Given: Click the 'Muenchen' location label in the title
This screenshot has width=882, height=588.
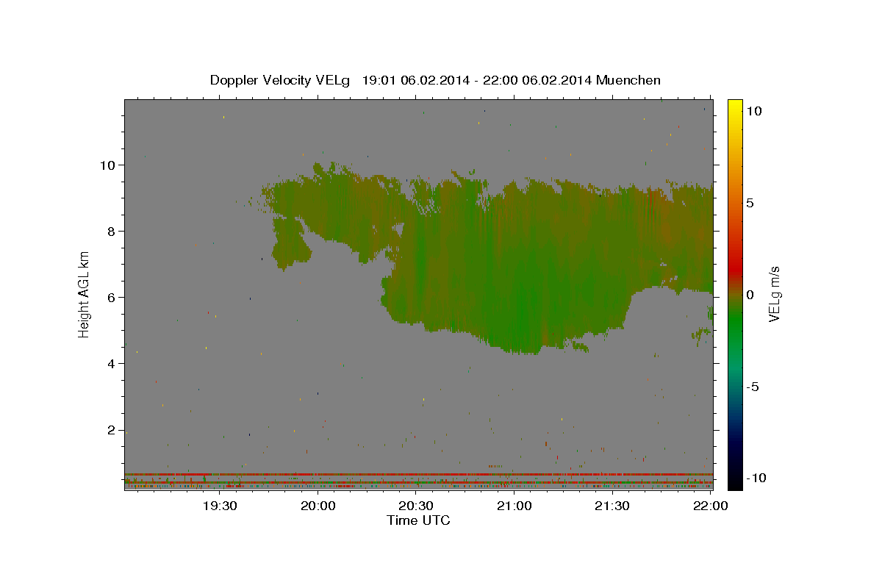Looking at the screenshot, I should 628,80.
